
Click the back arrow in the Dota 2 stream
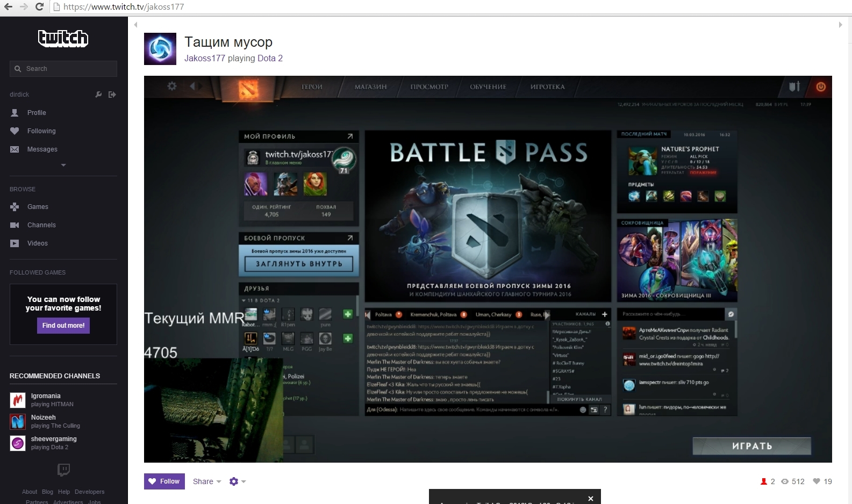pyautogui.click(x=193, y=86)
